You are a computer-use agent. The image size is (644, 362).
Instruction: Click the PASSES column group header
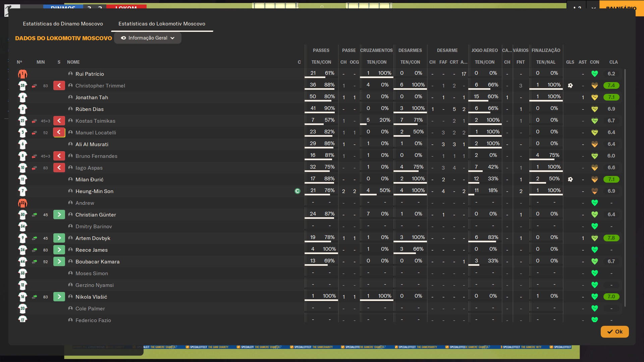click(321, 50)
